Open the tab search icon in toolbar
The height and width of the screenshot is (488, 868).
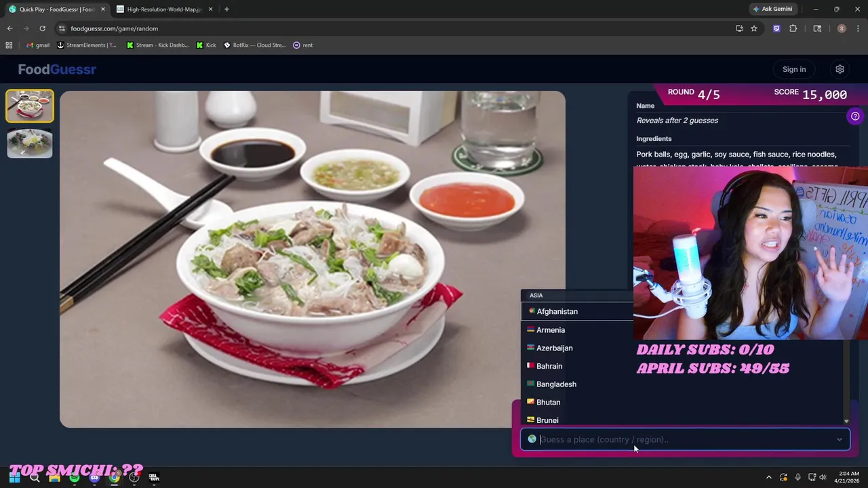click(817, 28)
